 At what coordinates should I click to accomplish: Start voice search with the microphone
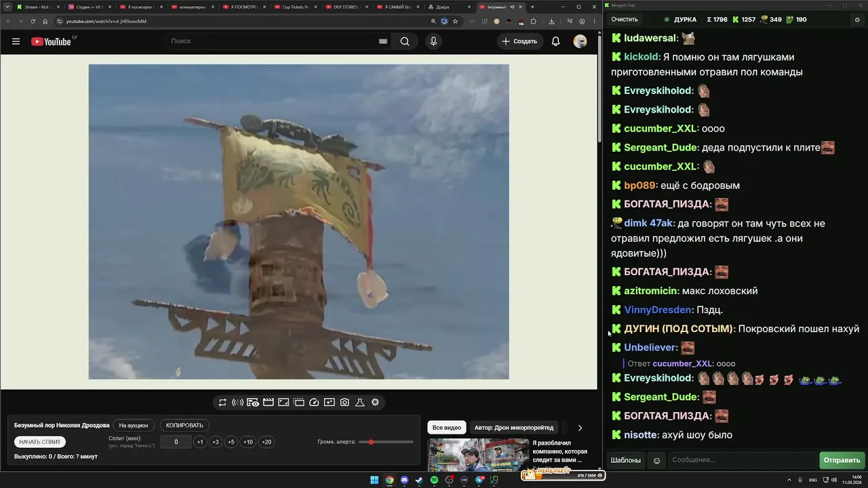click(x=433, y=41)
